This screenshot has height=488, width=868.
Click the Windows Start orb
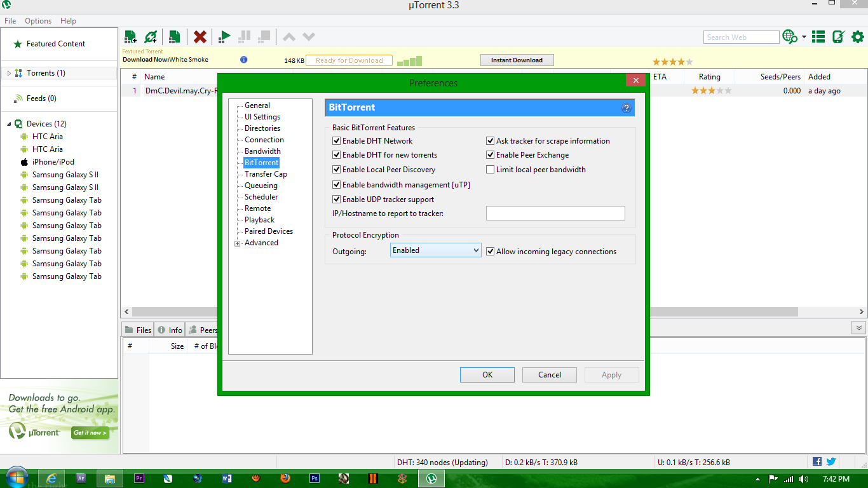[x=17, y=478]
